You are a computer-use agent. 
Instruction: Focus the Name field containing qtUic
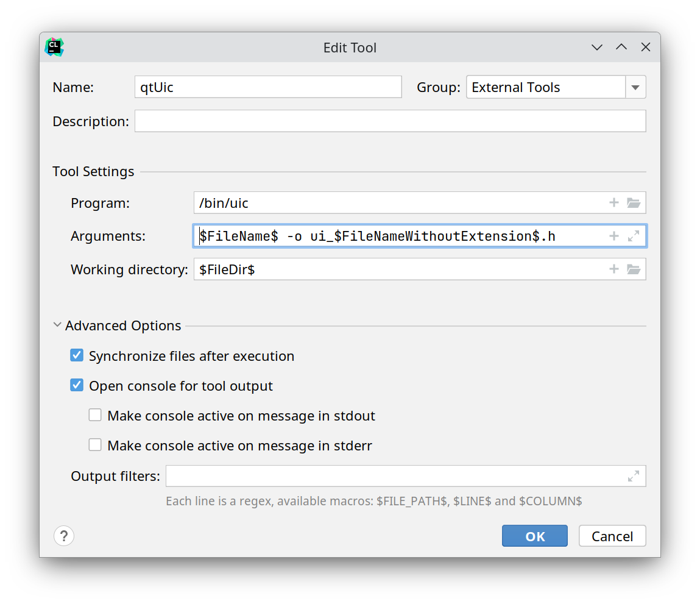pyautogui.click(x=268, y=87)
